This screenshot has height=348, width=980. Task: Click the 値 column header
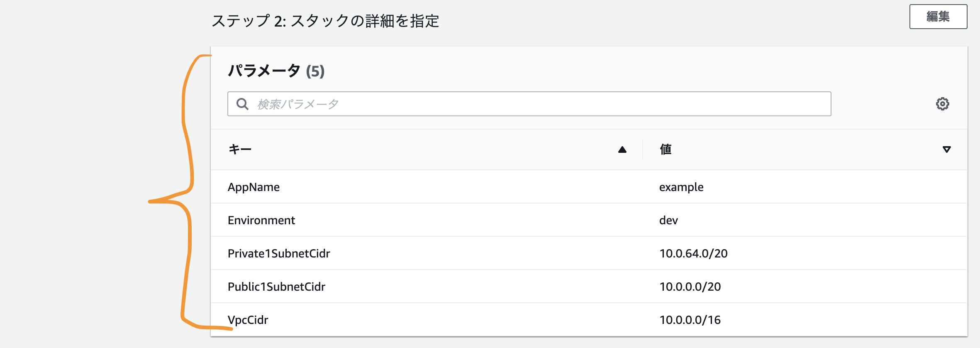(666, 149)
